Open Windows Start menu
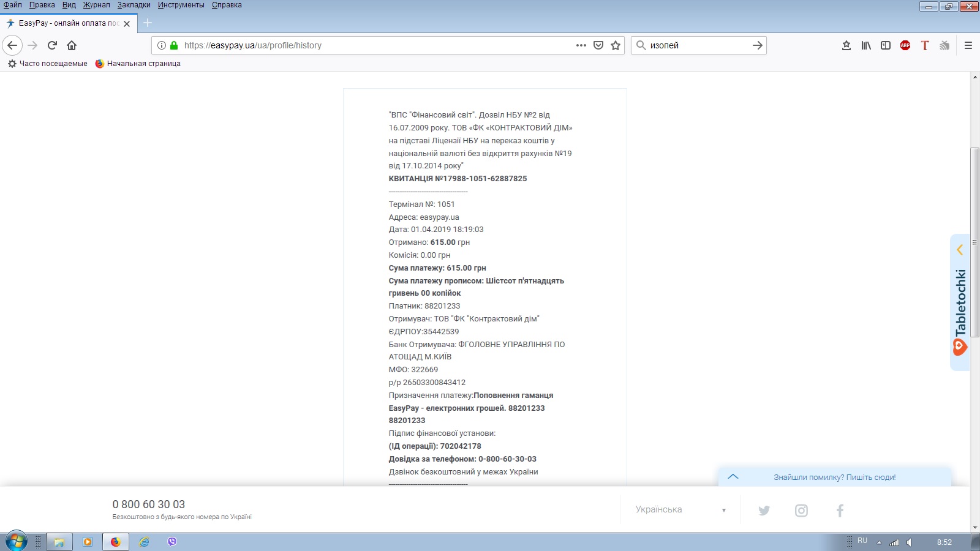The width and height of the screenshot is (980, 551). coord(17,542)
